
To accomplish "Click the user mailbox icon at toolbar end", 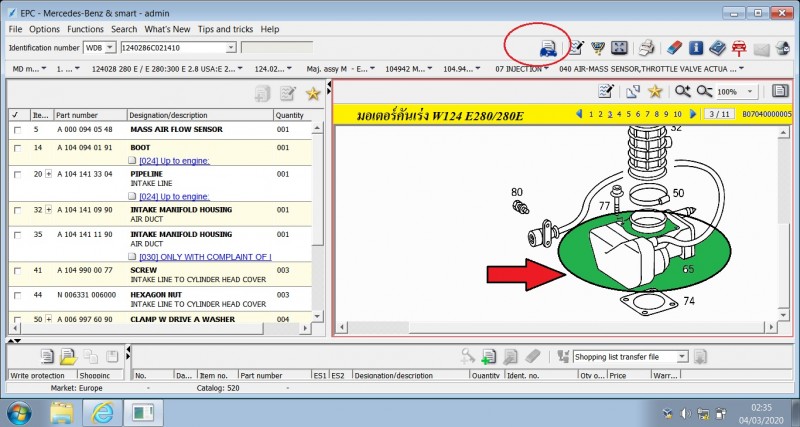I will pos(783,48).
